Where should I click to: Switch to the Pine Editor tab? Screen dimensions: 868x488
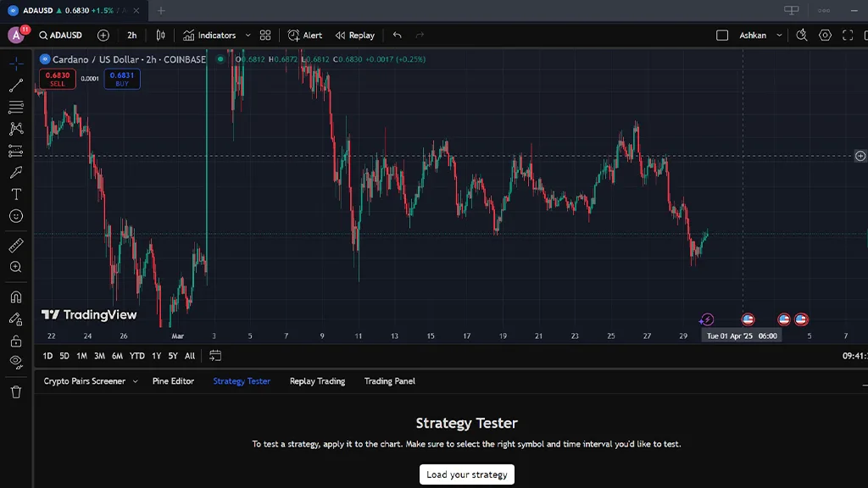click(173, 381)
